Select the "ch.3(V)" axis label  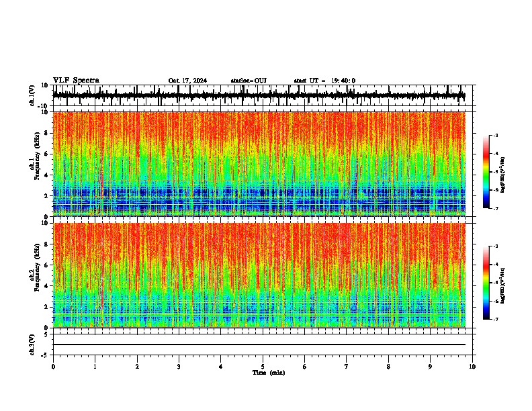pyautogui.click(x=32, y=345)
